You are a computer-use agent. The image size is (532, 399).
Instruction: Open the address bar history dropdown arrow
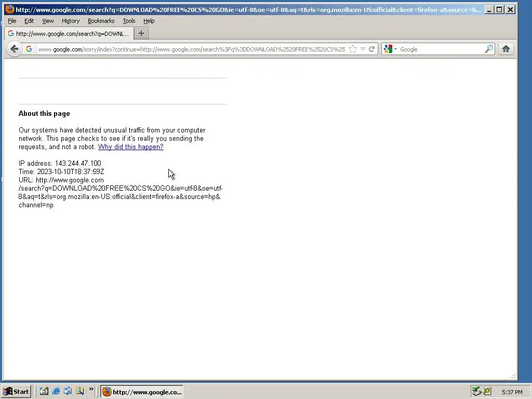[x=363, y=49]
